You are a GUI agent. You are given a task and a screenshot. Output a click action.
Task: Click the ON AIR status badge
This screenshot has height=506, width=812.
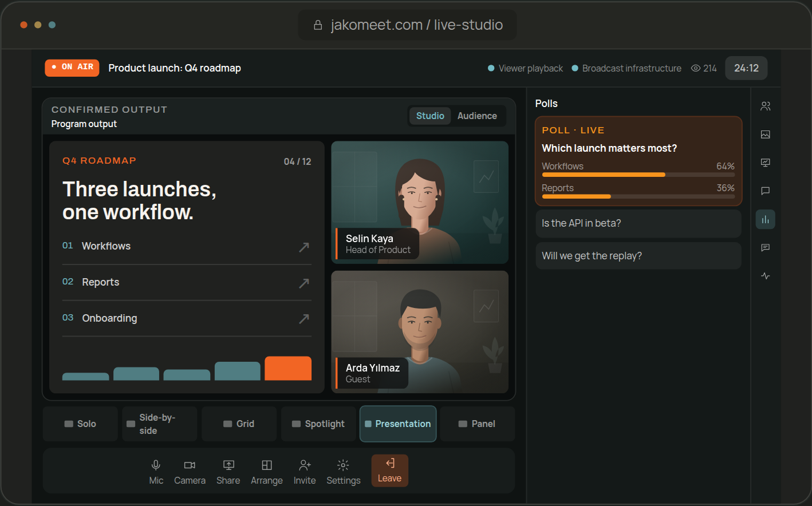coord(72,68)
